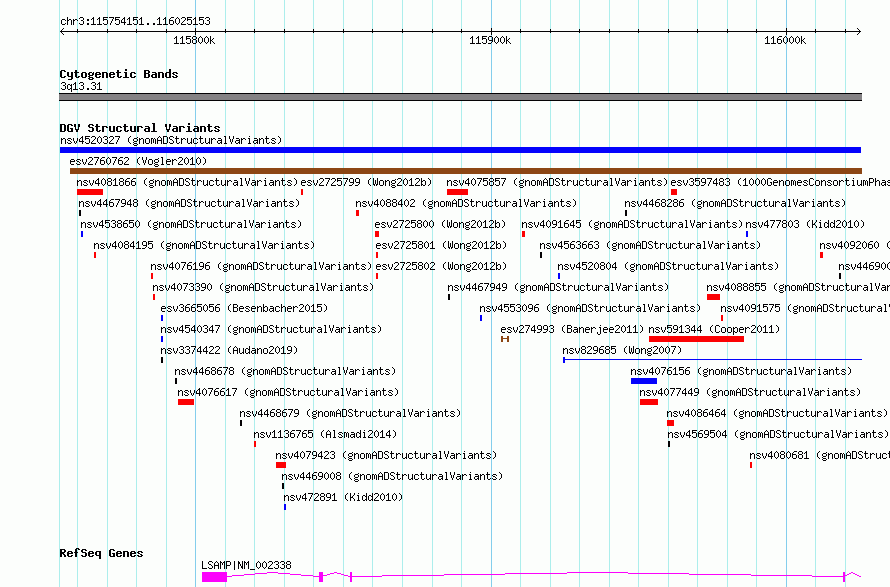Image resolution: width=890 pixels, height=587 pixels.
Task: Open esv2725800 (Wong2012b) label
Action: (x=440, y=224)
